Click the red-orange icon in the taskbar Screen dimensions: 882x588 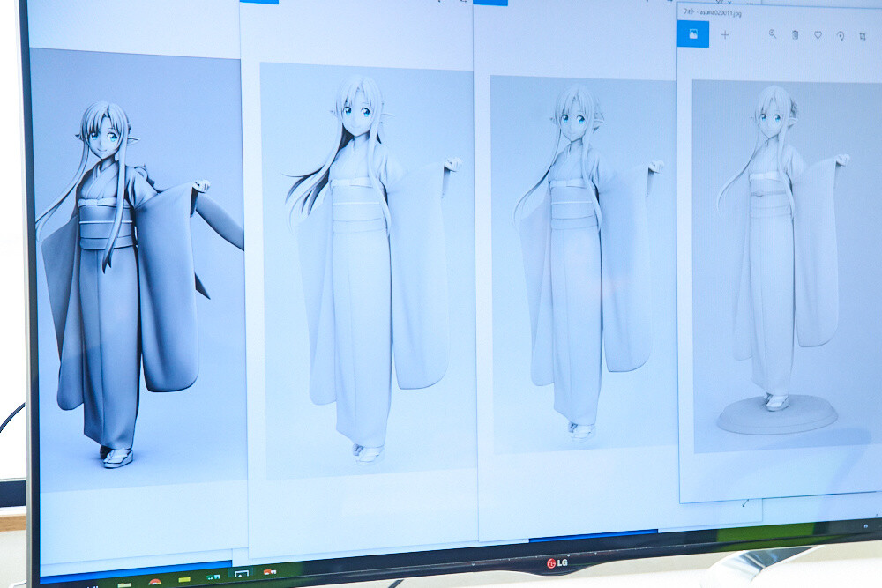tap(270, 573)
